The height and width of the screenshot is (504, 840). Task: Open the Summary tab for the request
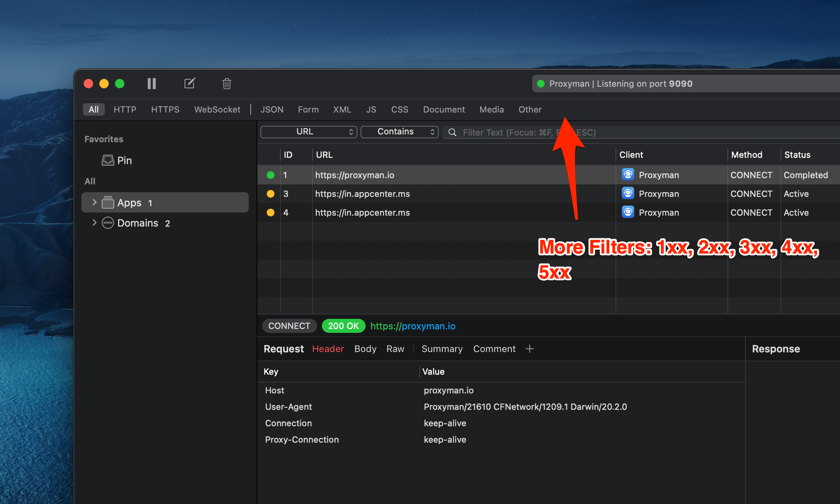[442, 349]
